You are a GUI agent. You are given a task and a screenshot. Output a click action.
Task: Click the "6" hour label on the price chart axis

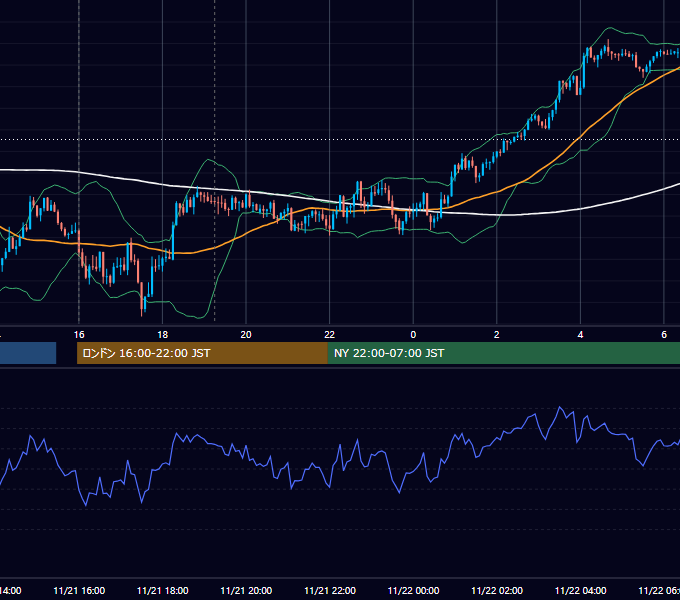664,335
